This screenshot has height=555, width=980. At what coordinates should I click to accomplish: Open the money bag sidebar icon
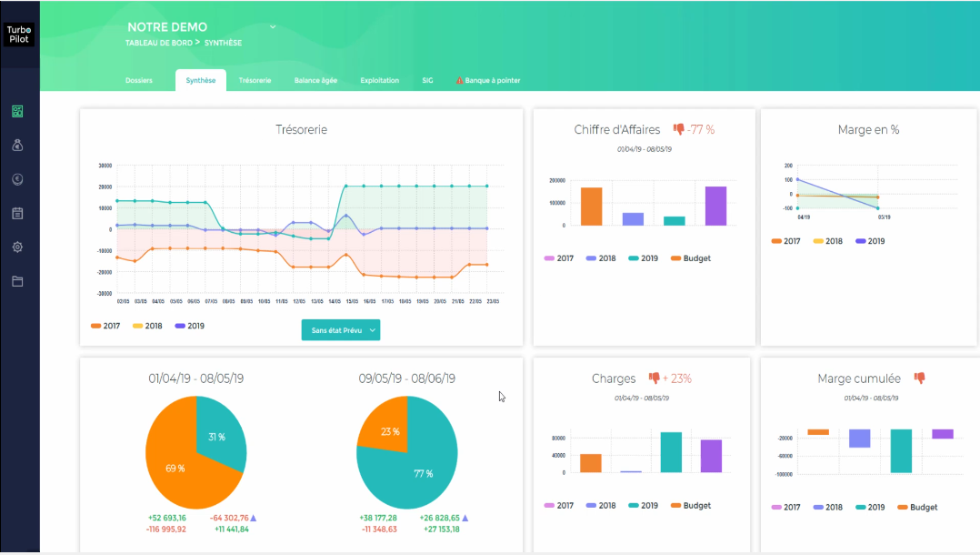point(17,146)
